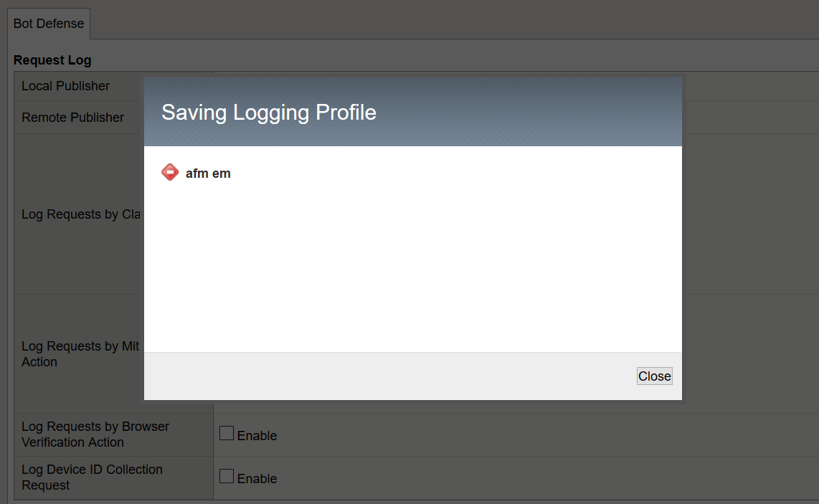Click the truncated Log Requests by Cla label
This screenshot has width=819, height=504.
pos(80,214)
